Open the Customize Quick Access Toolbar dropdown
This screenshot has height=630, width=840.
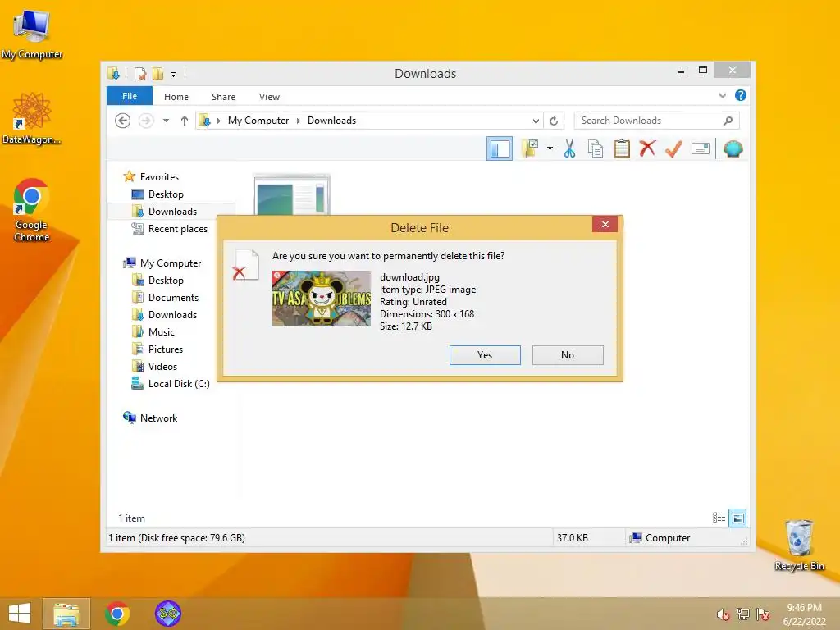point(174,74)
